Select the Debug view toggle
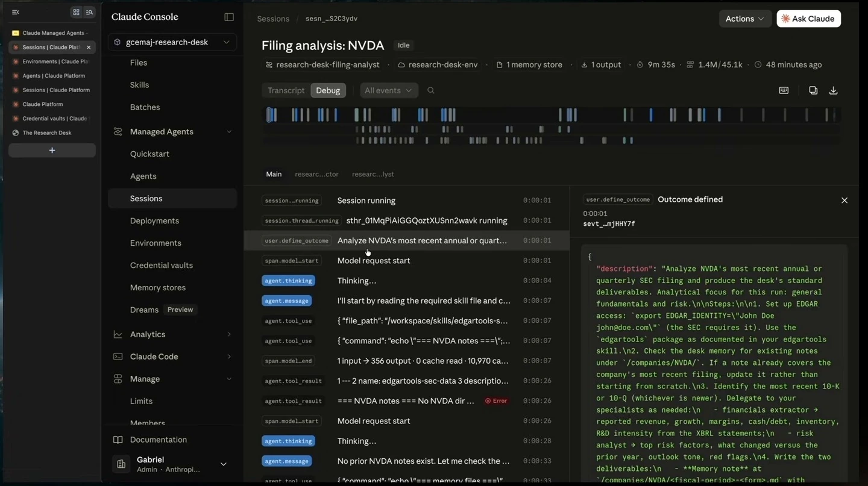 328,90
